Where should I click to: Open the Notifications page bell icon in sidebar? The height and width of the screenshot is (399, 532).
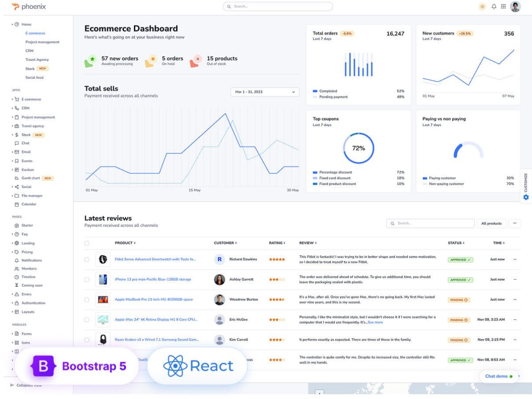click(x=17, y=260)
